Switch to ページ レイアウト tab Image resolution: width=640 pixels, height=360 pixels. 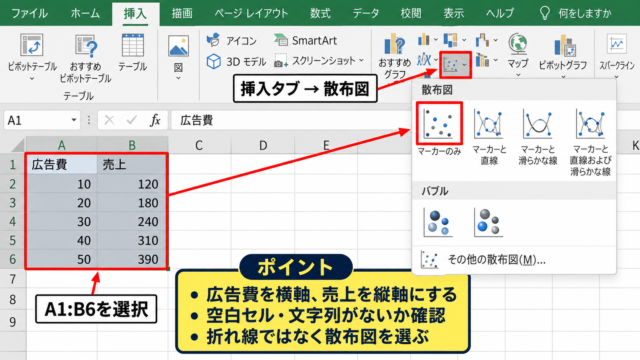coord(251,13)
